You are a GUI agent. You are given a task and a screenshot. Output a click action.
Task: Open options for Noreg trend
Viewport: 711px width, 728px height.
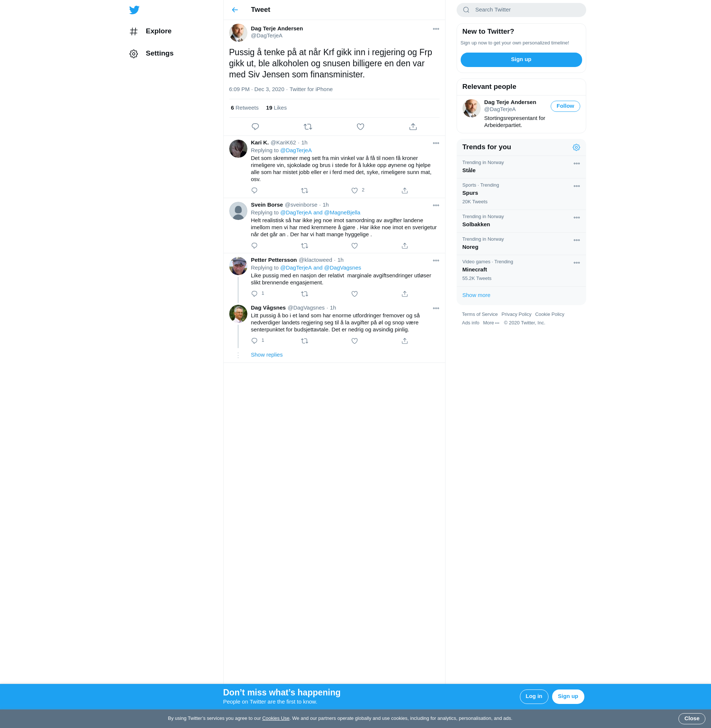[x=577, y=240]
